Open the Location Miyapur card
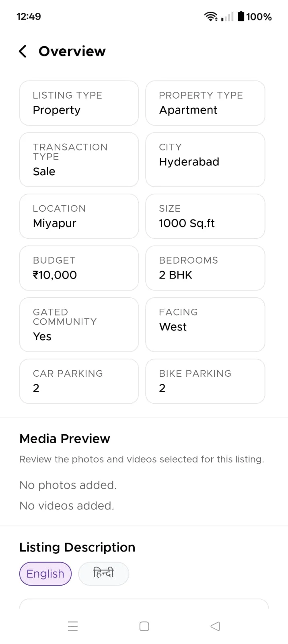Screen dimensions: 288x644 click(x=79, y=216)
